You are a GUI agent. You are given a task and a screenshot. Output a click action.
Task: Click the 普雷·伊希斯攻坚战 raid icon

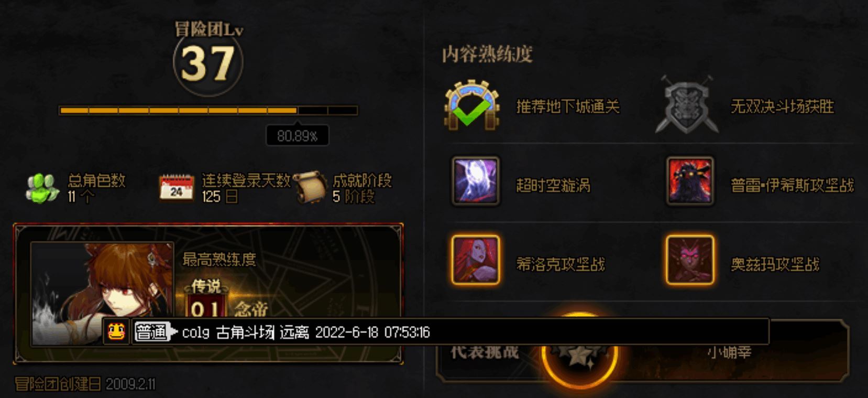click(690, 181)
